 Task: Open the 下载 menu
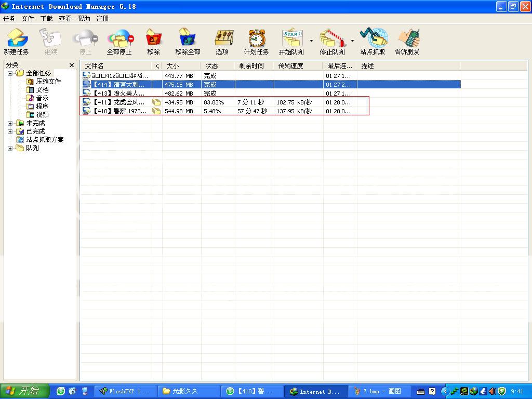[x=47, y=19]
